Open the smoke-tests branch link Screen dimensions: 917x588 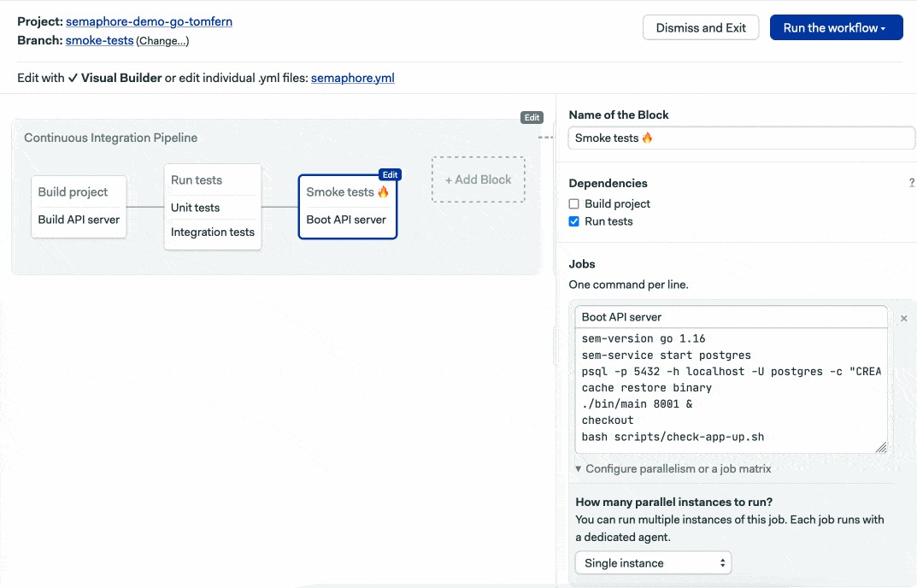[99, 40]
